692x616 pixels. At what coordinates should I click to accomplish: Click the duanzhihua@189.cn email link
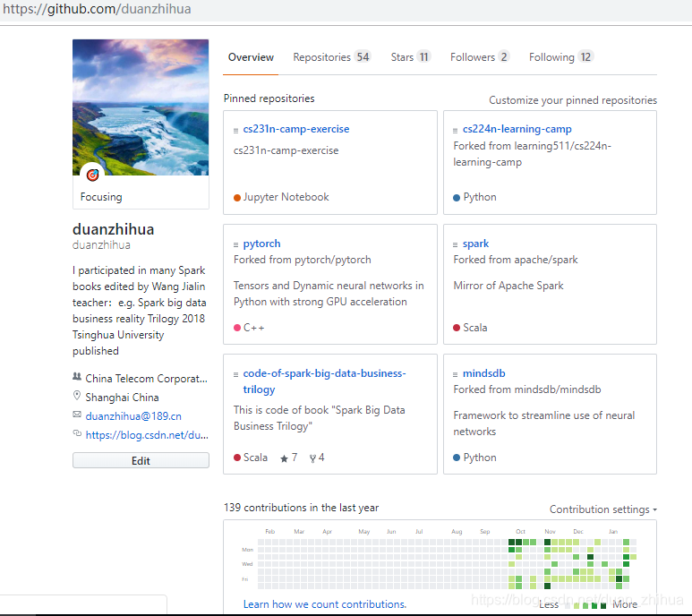[133, 416]
